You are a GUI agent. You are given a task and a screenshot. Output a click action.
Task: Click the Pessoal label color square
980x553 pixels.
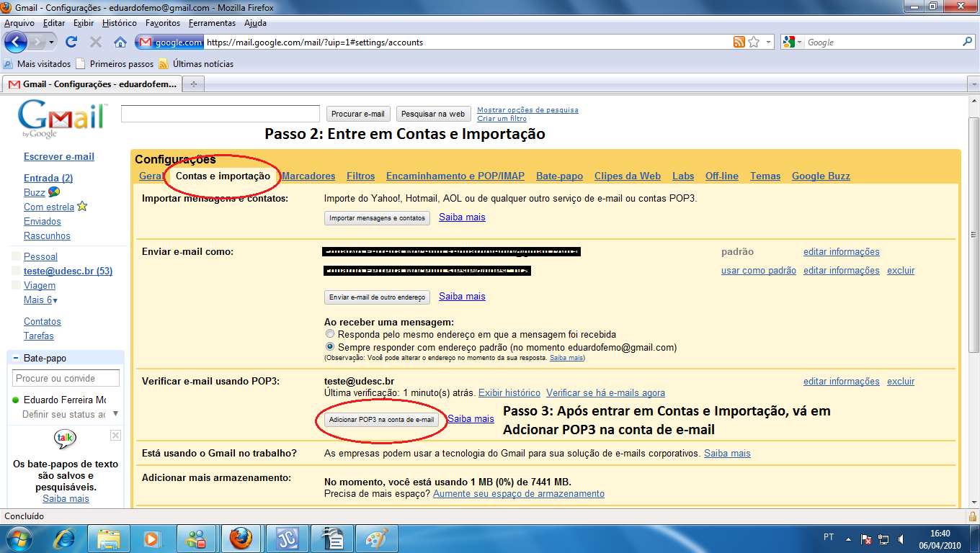(16, 256)
